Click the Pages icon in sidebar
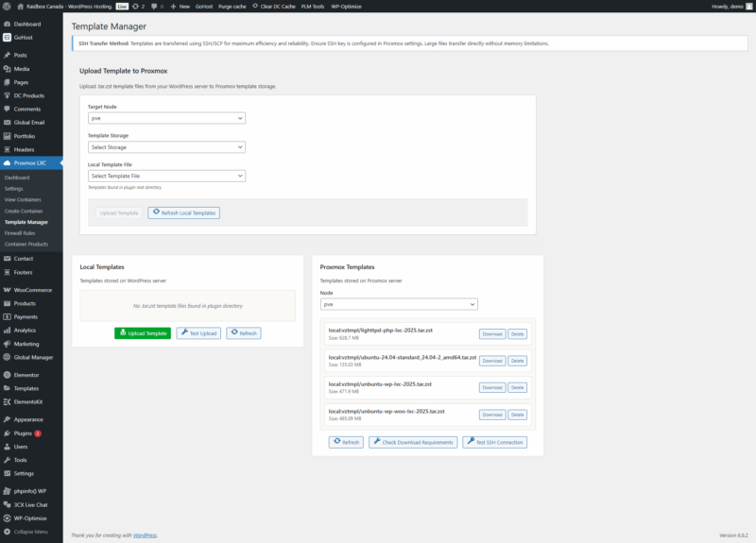Screen dimensions: 756x543 (x=7, y=82)
